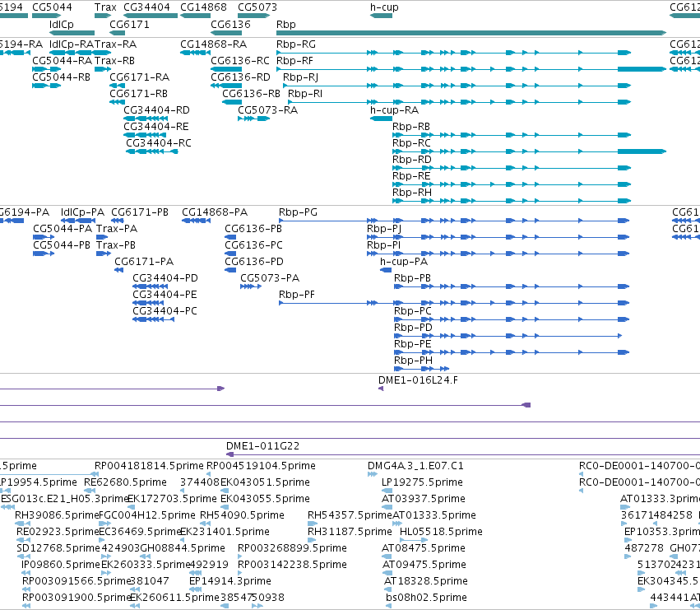Open the h-cup gene label
Image resolution: width=700 pixels, height=610 pixels.
(x=384, y=7)
